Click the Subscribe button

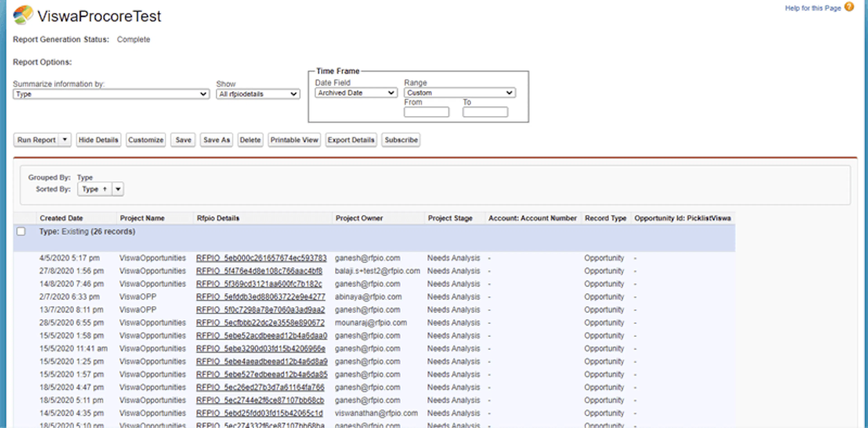(x=401, y=140)
